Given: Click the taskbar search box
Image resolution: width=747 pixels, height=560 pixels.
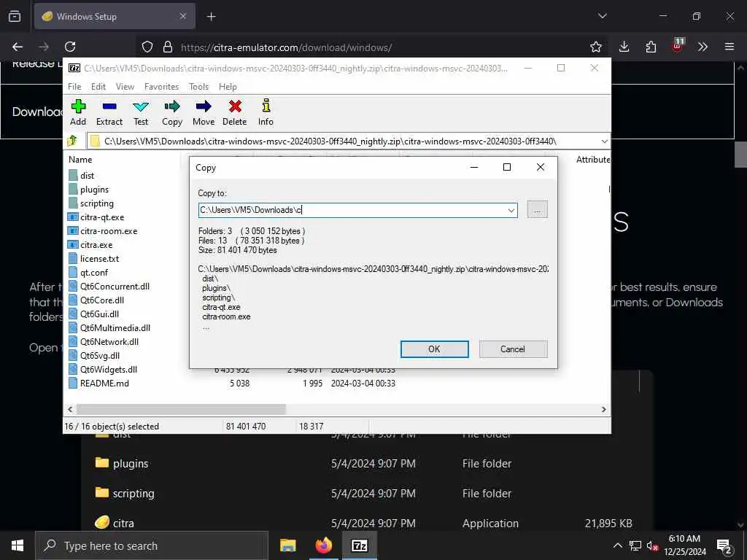Looking at the screenshot, I should click(152, 545).
